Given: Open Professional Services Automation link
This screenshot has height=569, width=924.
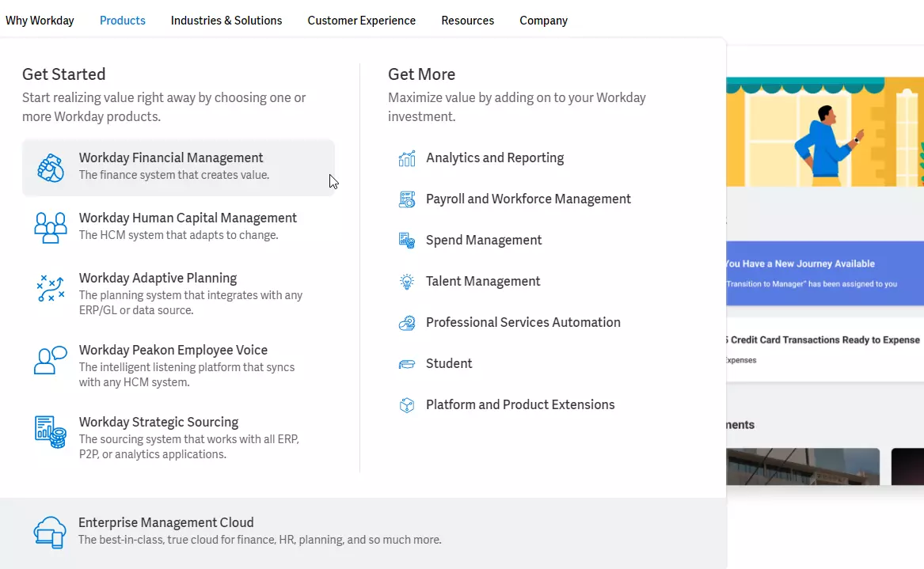Looking at the screenshot, I should [x=523, y=323].
